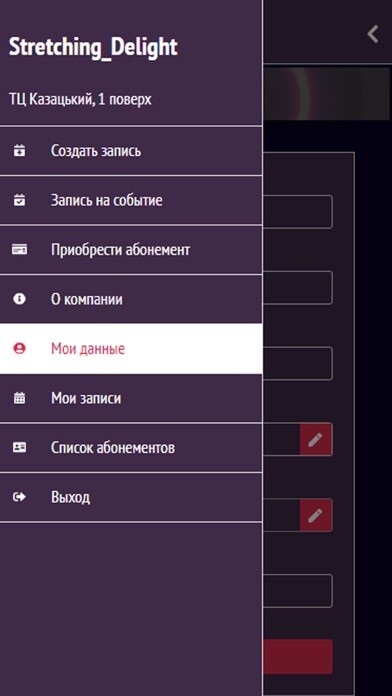The height and width of the screenshot is (696, 392).
Task: Select the highlighted Мои данные item
Action: point(131,349)
